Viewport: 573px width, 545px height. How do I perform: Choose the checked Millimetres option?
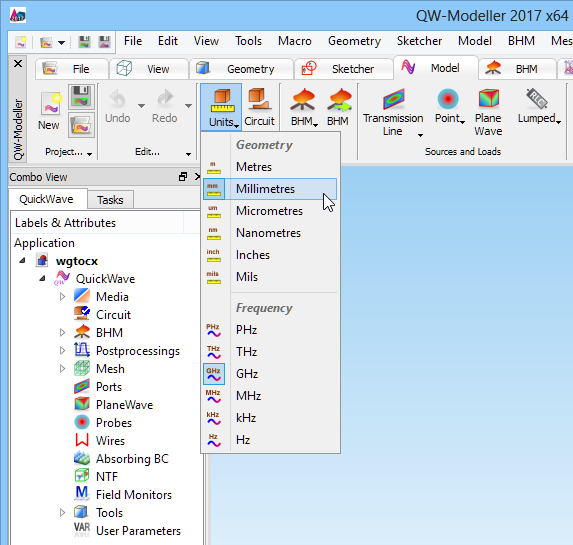tap(270, 189)
